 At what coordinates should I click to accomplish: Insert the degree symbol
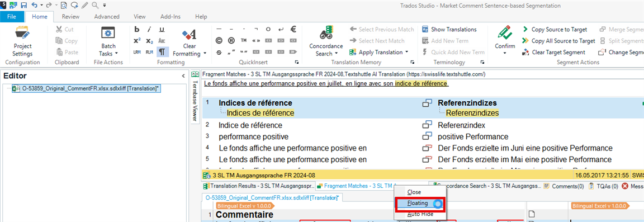coord(268,29)
